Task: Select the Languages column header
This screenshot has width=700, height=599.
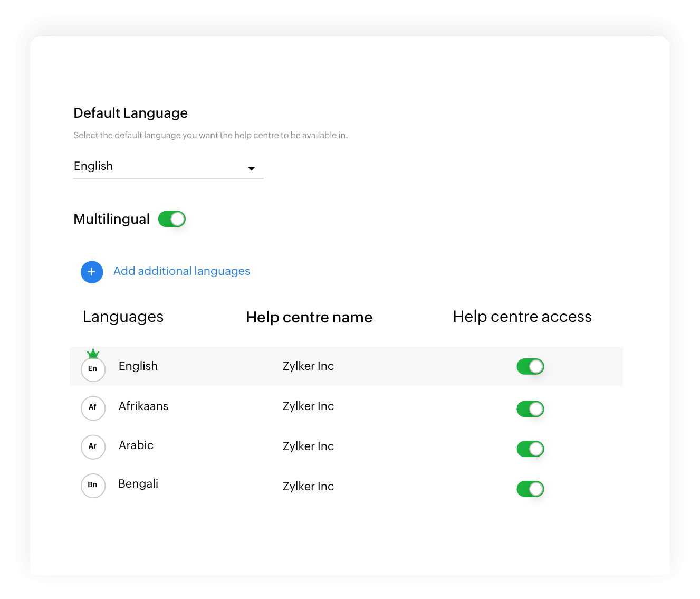Action: [x=123, y=316]
